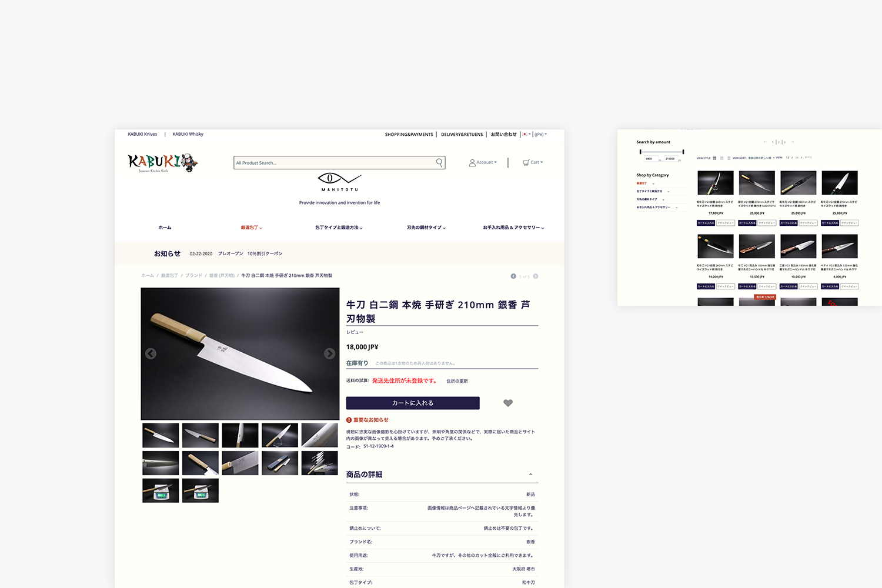Select ホーム in the main navigation

165,227
